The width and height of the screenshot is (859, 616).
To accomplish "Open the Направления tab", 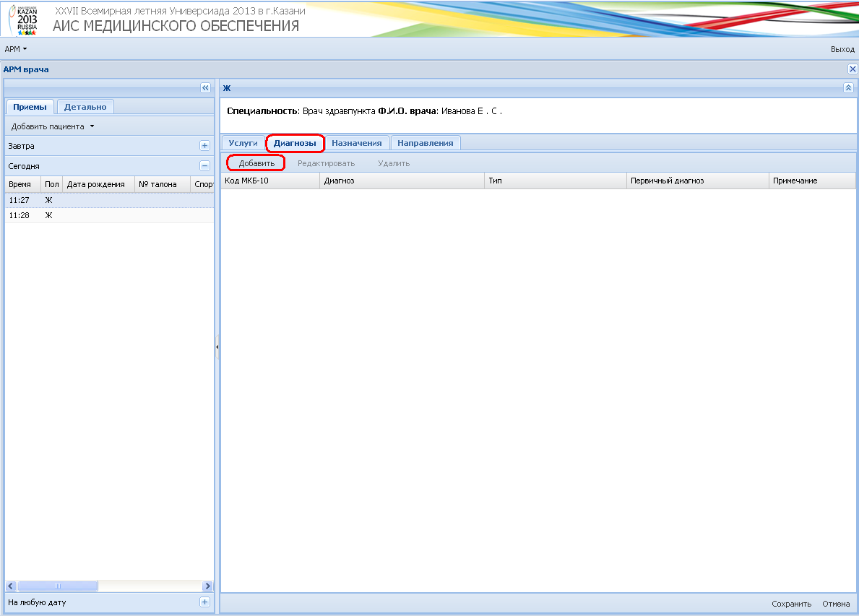I will click(426, 143).
